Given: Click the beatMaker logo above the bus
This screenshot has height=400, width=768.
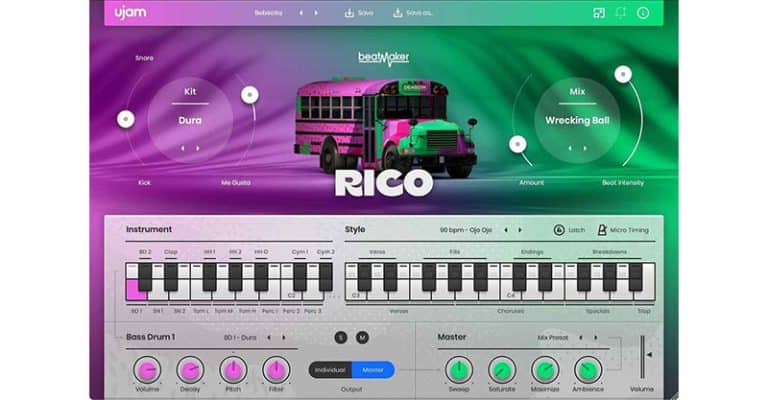Looking at the screenshot, I should coord(384,58).
